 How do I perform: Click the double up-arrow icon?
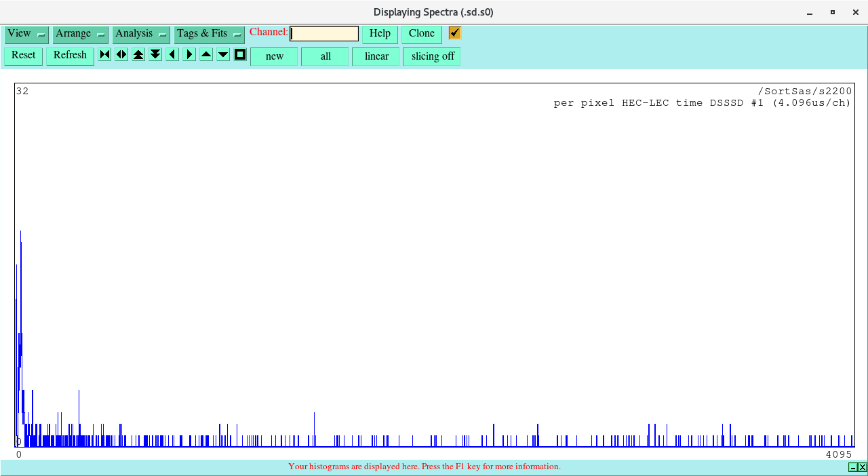tap(138, 55)
